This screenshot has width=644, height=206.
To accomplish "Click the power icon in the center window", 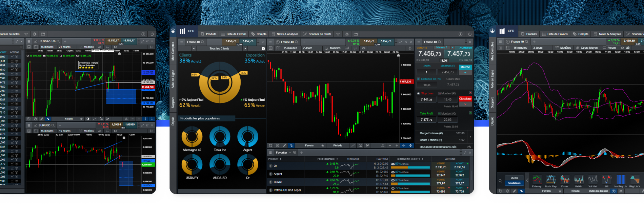I will tap(470, 34).
